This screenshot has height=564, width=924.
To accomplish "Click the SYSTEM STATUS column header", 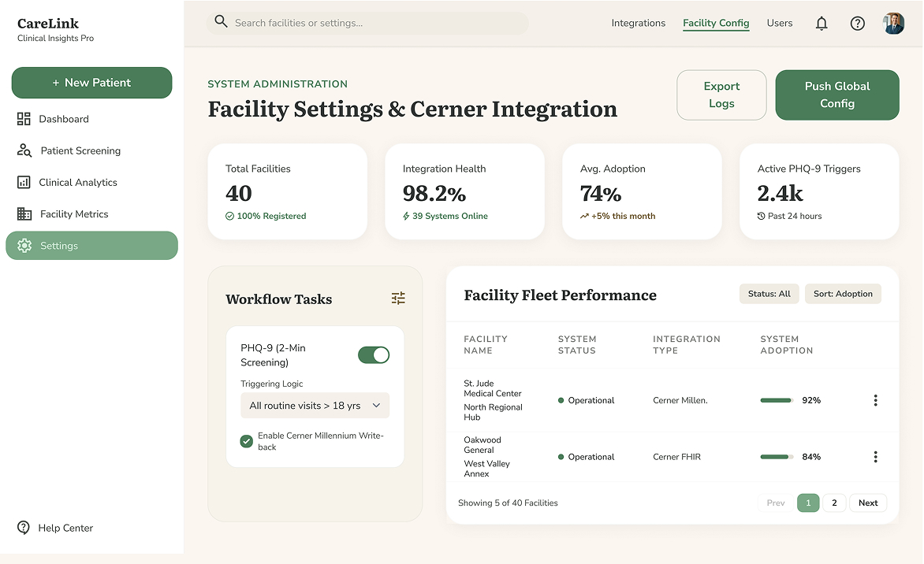I will tap(577, 344).
